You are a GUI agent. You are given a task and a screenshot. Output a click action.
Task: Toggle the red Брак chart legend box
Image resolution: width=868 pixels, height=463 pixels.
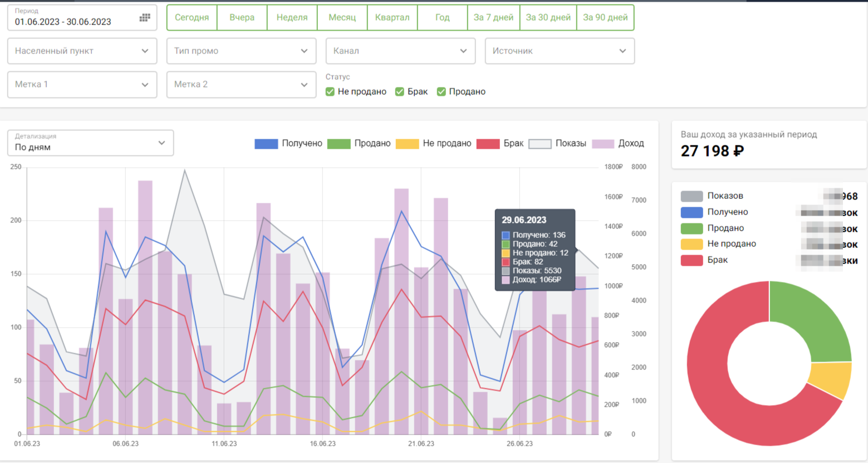pyautogui.click(x=488, y=144)
